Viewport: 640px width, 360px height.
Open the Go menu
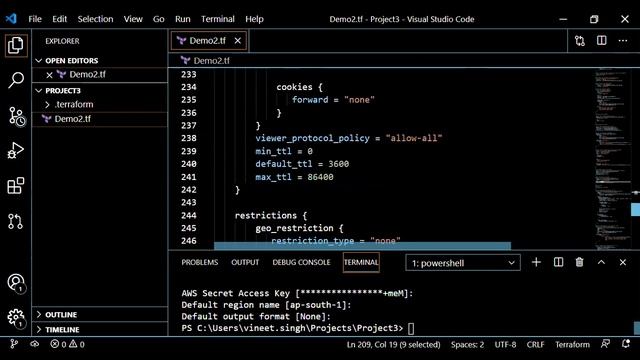click(158, 19)
